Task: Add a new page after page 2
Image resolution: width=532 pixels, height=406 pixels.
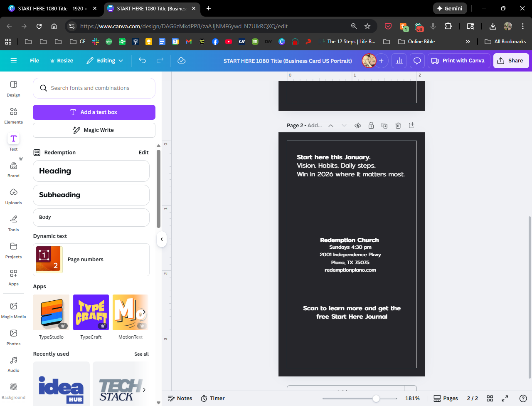Action: point(411,125)
